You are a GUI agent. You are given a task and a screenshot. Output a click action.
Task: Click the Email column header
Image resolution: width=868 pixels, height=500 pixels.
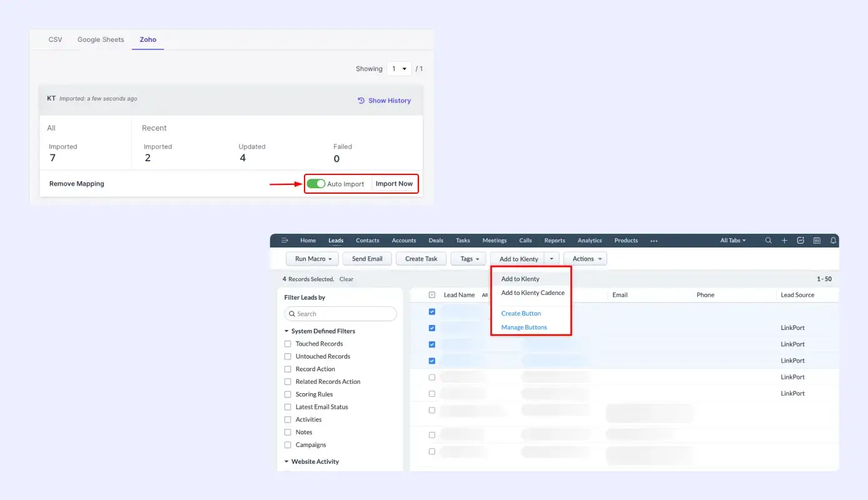click(620, 295)
